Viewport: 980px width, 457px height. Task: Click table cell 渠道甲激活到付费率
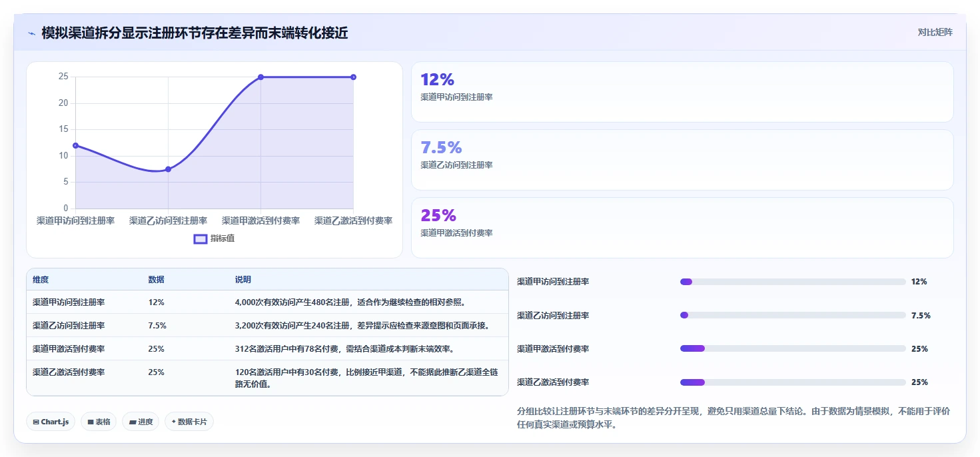pos(69,349)
